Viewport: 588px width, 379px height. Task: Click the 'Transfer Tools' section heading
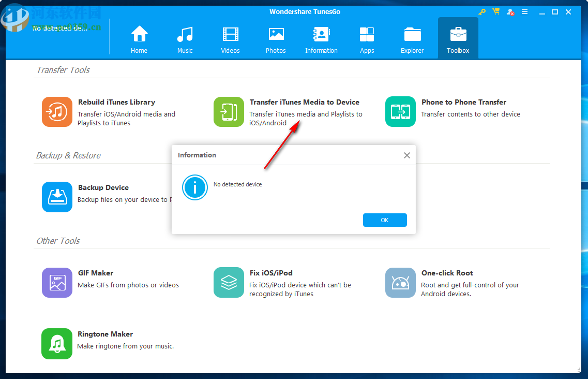[63, 70]
